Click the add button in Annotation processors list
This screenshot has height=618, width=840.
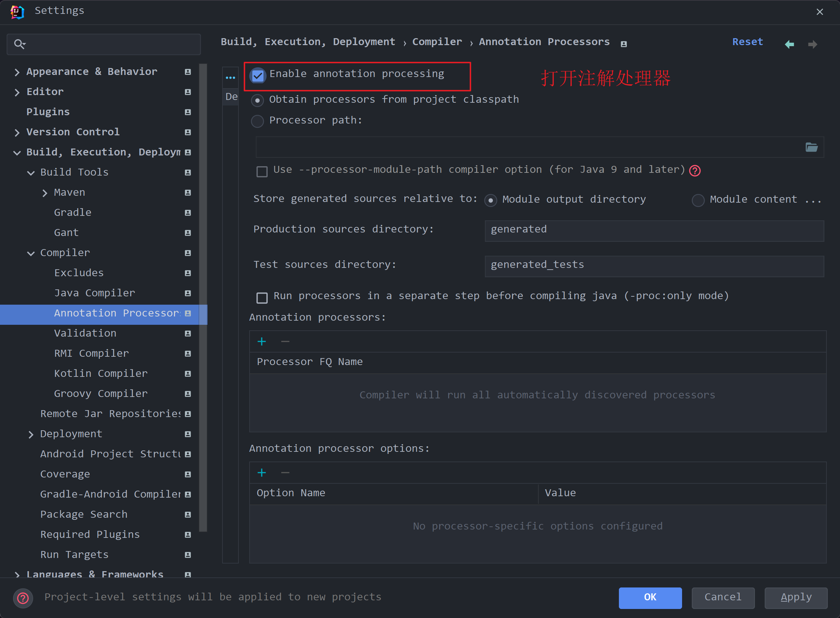point(261,341)
